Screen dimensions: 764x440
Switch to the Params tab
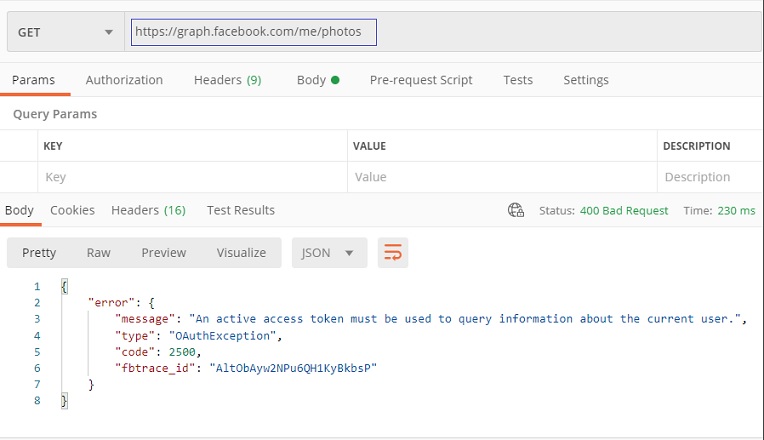[x=34, y=80]
